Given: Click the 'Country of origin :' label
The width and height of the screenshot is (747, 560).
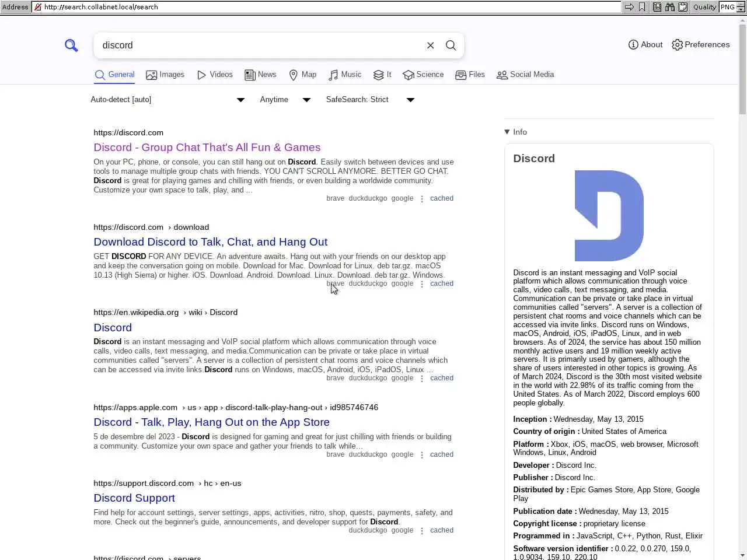Looking at the screenshot, I should (546, 432).
